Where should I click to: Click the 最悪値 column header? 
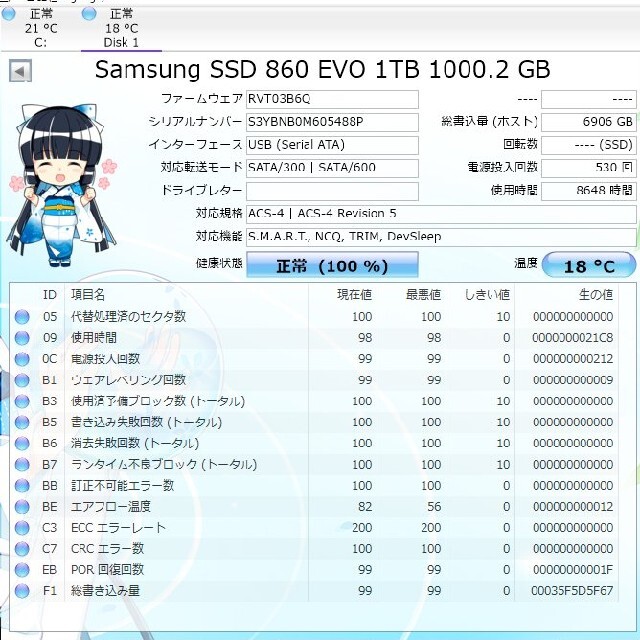[423, 294]
